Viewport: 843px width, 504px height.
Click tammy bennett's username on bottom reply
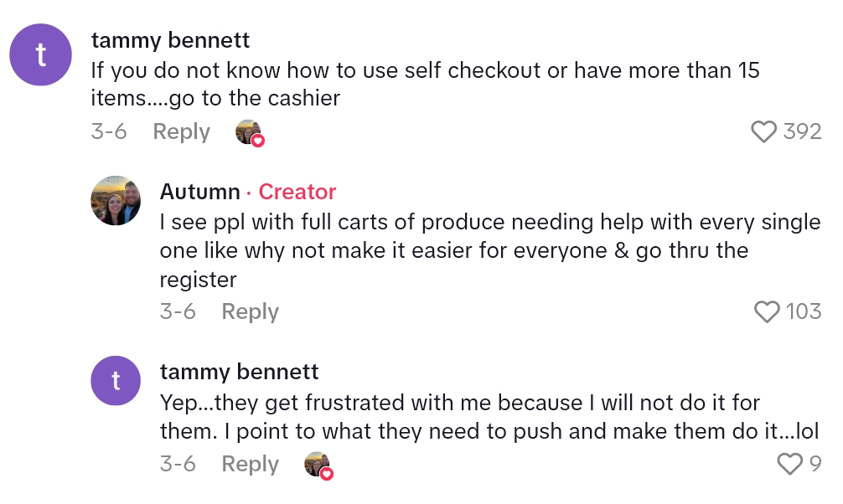click(239, 372)
